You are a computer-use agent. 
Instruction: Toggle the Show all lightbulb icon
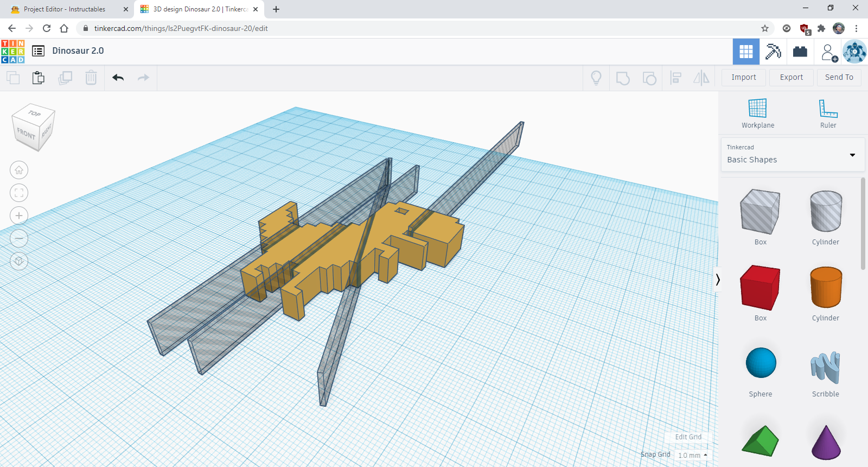tap(596, 78)
